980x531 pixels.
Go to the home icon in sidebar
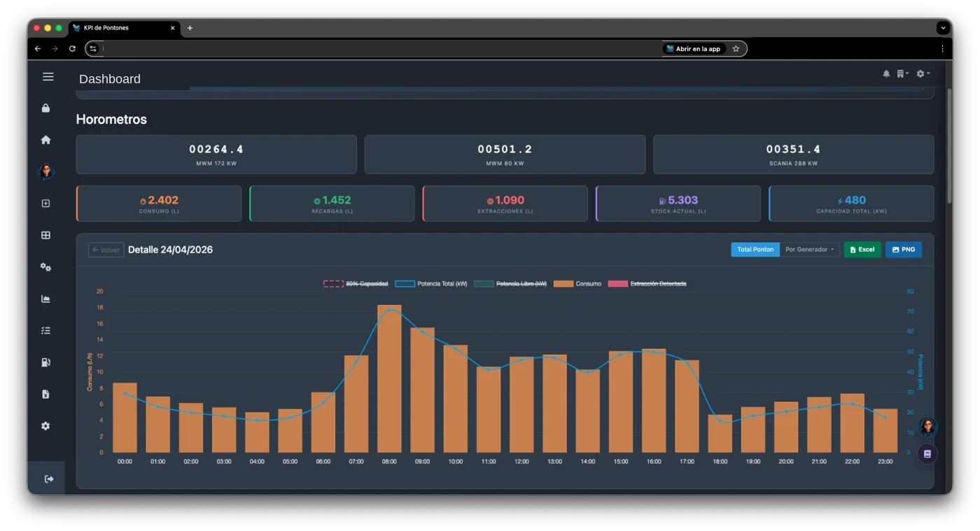click(45, 140)
